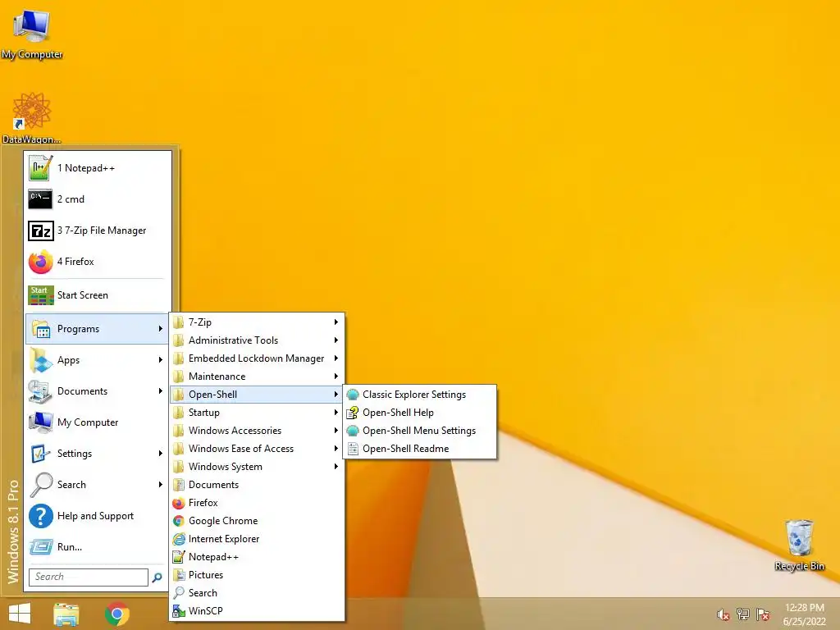The image size is (840, 630).
Task: Click the network tray icon
Action: point(743,614)
